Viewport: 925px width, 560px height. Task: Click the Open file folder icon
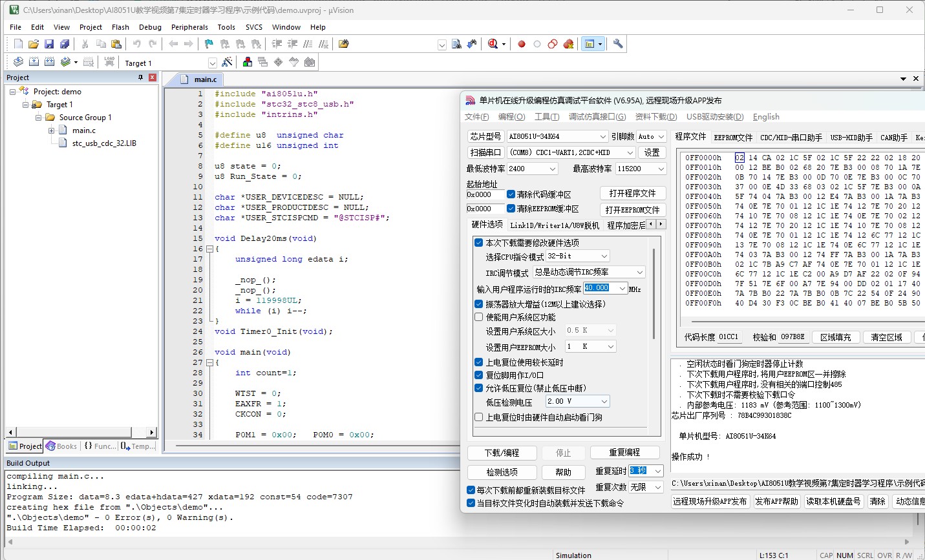pyautogui.click(x=34, y=44)
